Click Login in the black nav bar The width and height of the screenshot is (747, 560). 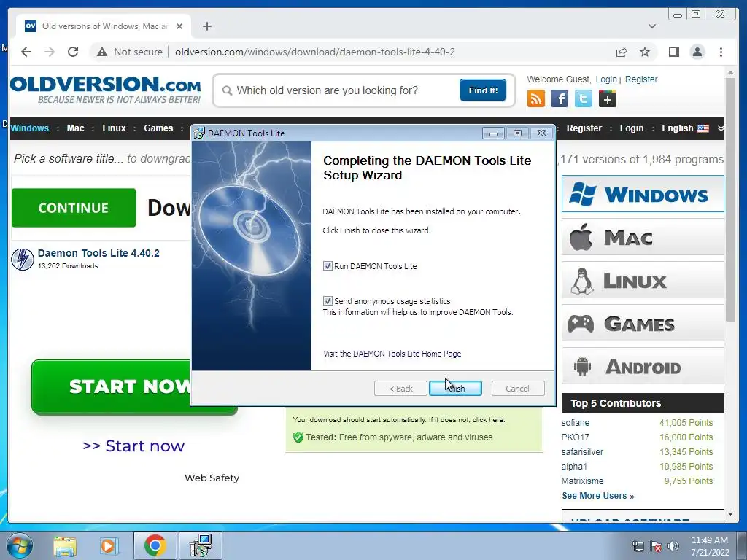point(632,128)
